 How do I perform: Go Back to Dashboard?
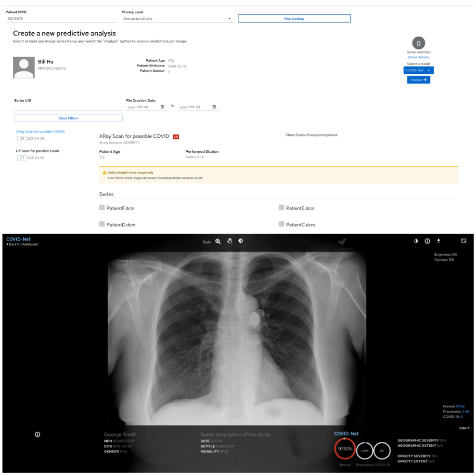point(23,244)
